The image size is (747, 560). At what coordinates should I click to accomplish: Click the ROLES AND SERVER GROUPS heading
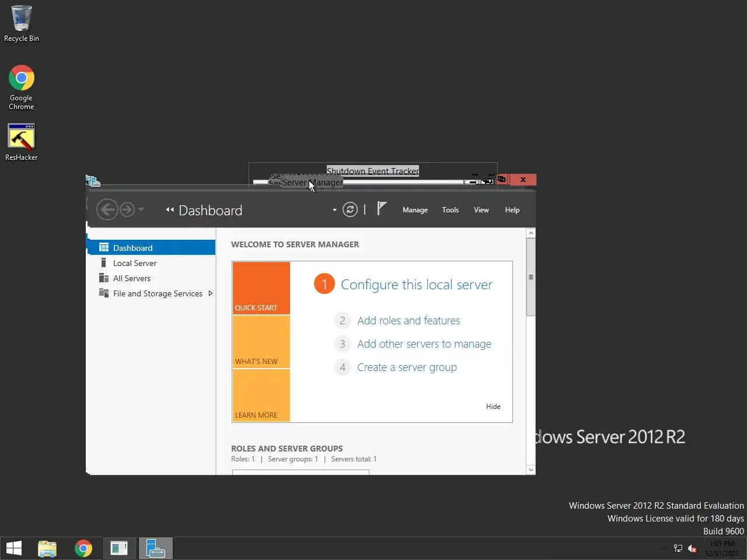click(x=287, y=449)
